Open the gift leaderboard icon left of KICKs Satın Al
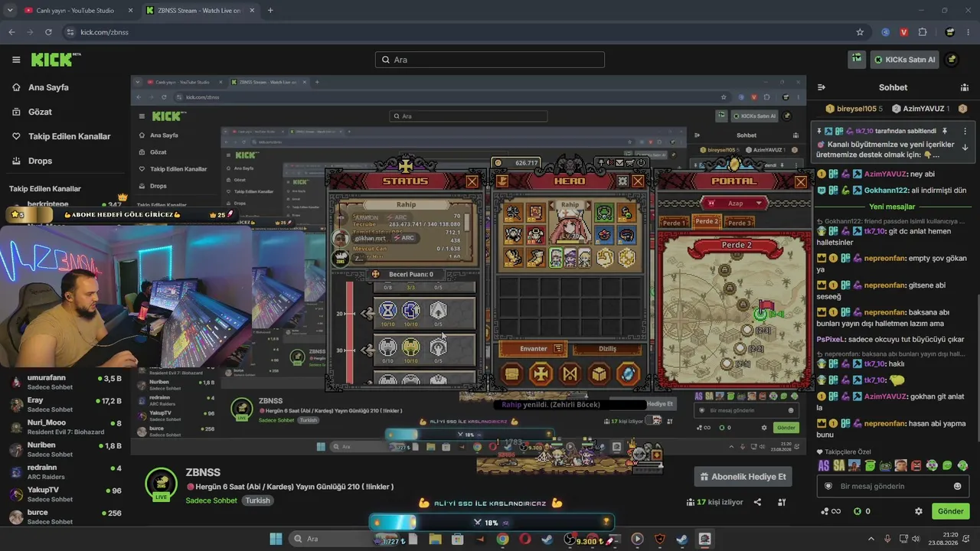This screenshot has width=980, height=551. (857, 59)
